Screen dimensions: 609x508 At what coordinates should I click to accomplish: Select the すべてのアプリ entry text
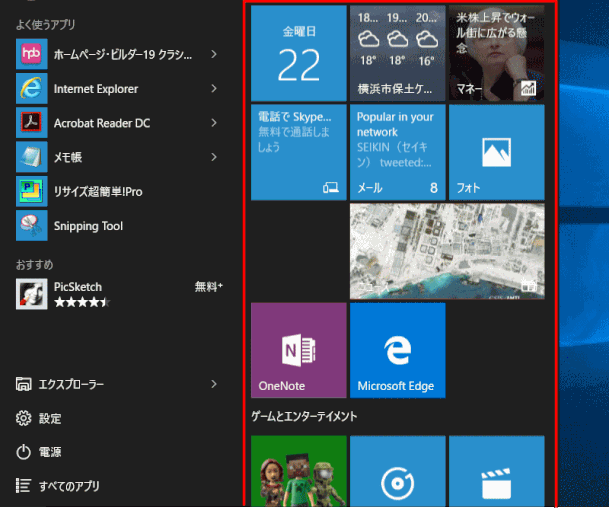click(x=69, y=486)
